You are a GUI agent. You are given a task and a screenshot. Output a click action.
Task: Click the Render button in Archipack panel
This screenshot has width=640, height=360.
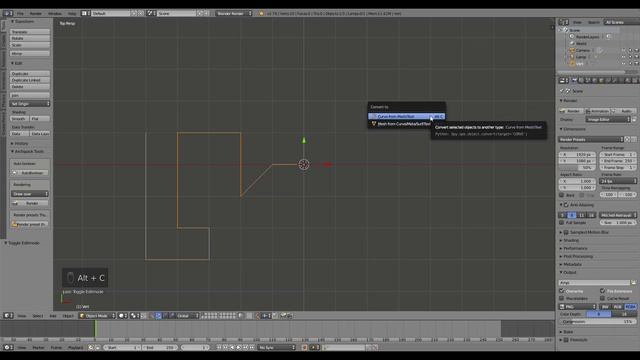(30, 203)
